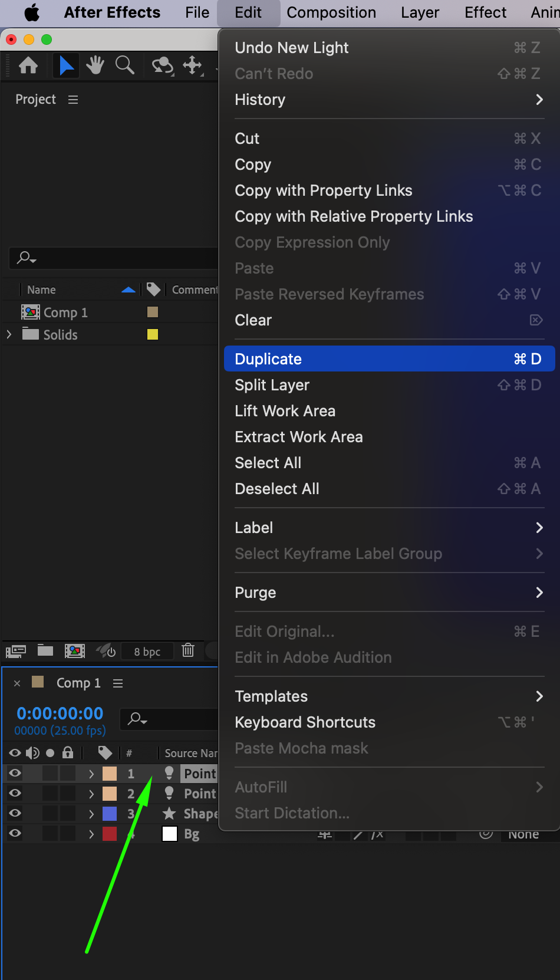Select the Orbit camera tool

click(162, 65)
